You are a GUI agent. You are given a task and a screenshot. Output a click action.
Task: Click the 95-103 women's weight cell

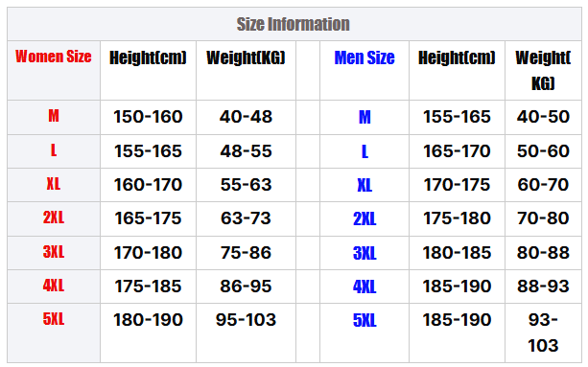click(246, 320)
